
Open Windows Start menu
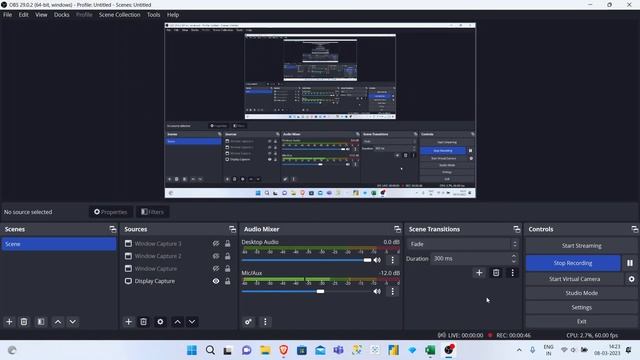pyautogui.click(x=192, y=350)
